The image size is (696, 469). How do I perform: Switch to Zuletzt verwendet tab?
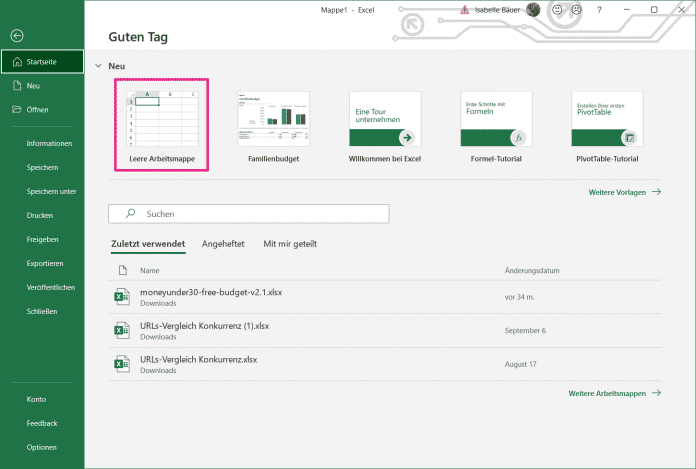[148, 244]
